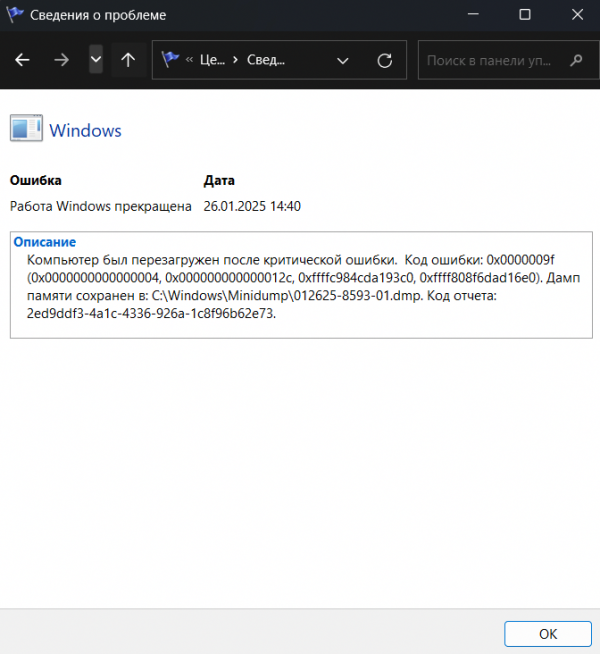This screenshot has height=654, width=600.
Task: Click the blue Windows heading
Action: 85,130
